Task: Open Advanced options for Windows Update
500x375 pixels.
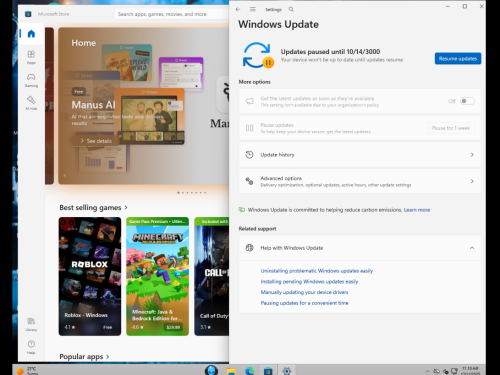Action: (x=360, y=181)
